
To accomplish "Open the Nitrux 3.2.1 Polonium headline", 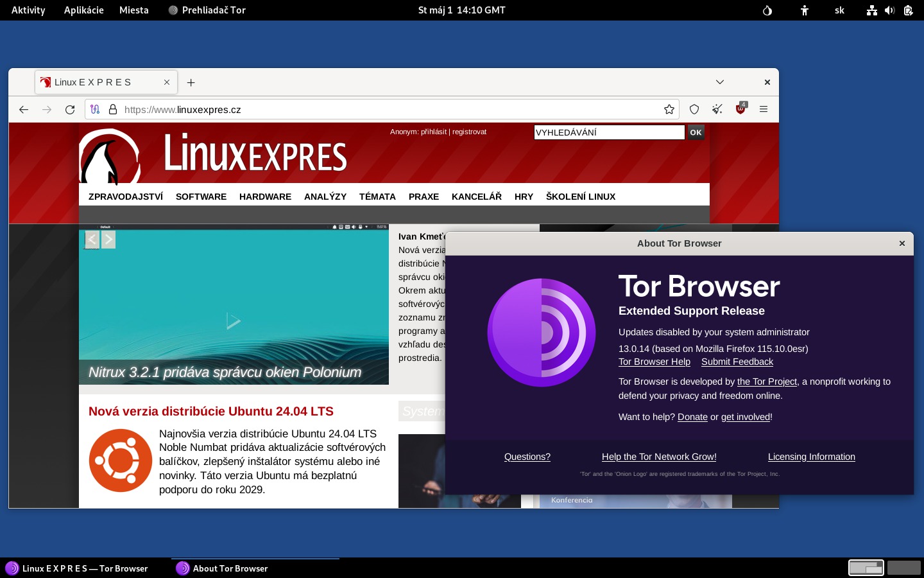I will [225, 372].
